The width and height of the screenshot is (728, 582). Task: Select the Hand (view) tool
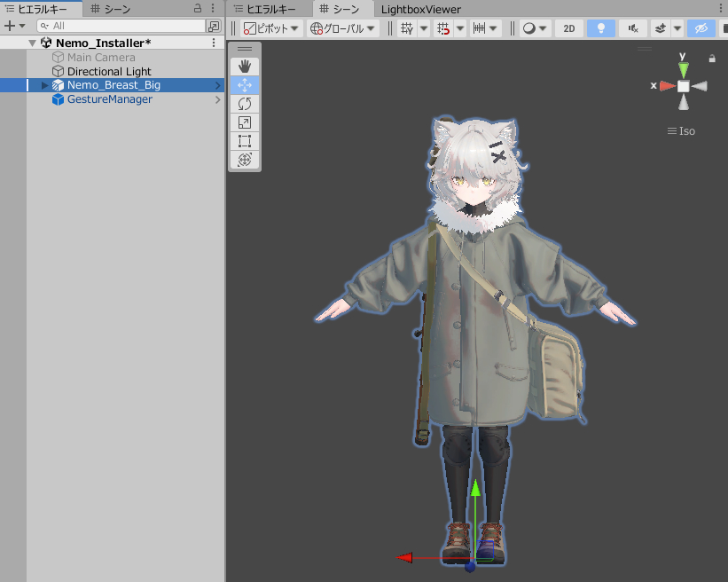[245, 67]
